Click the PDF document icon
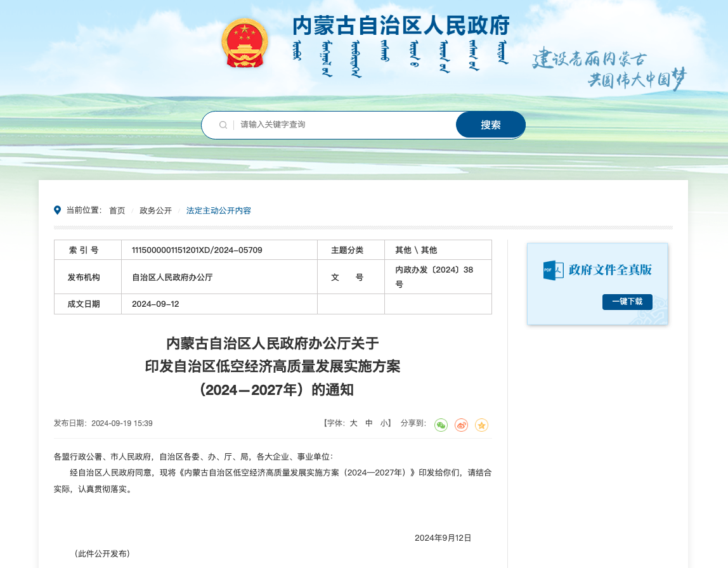This screenshot has height=568, width=728. (553, 270)
